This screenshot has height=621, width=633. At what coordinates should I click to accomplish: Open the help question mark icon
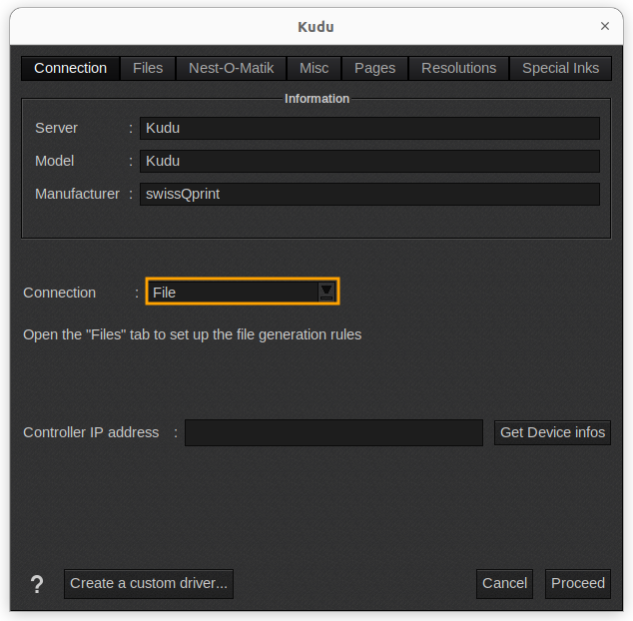click(37, 584)
